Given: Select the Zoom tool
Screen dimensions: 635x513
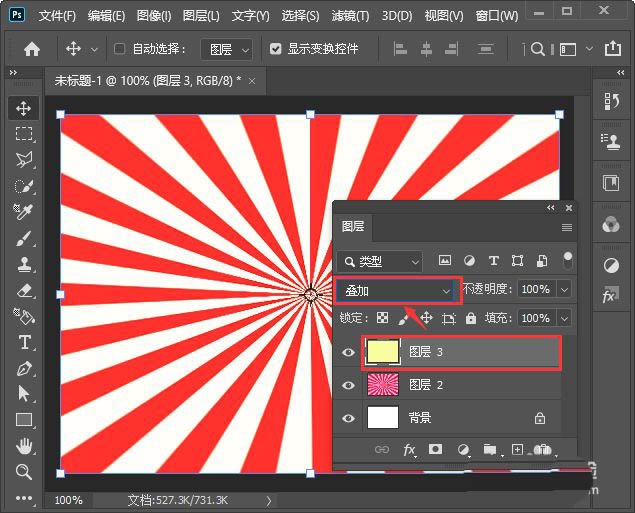Looking at the screenshot, I should coord(23,472).
